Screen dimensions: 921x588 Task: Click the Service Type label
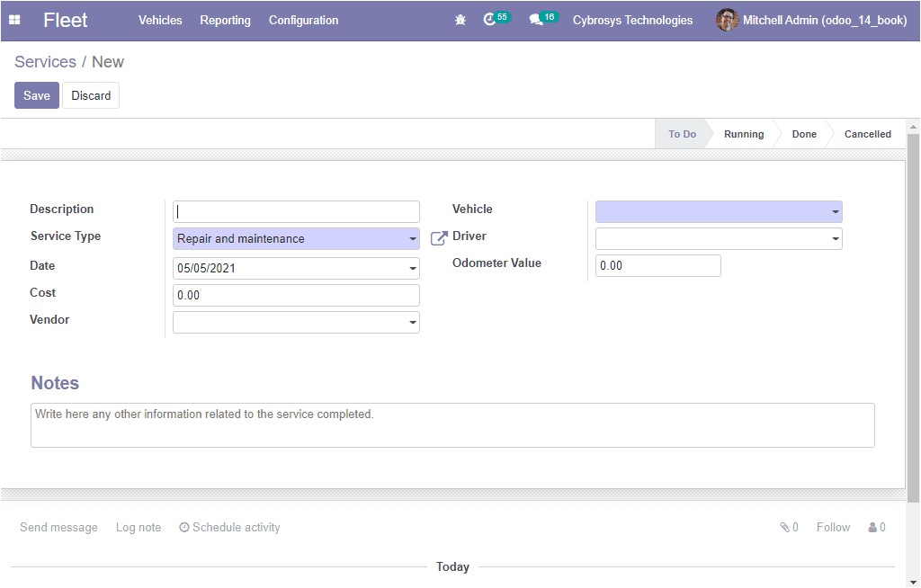(x=66, y=236)
